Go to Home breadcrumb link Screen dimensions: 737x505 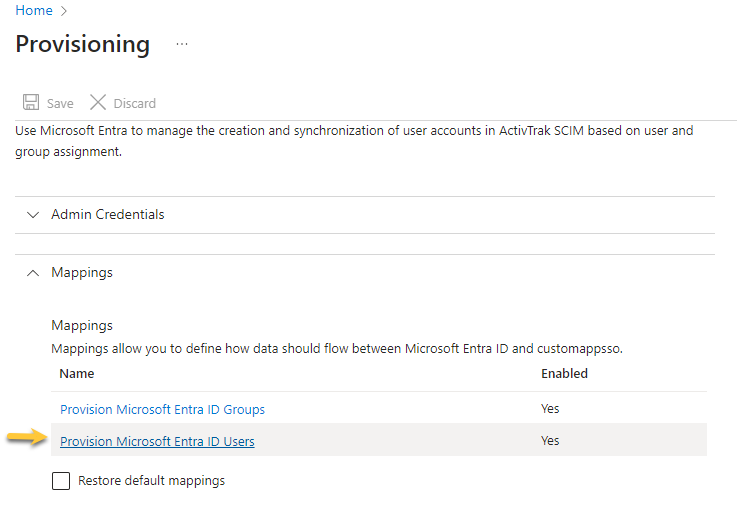(x=34, y=10)
